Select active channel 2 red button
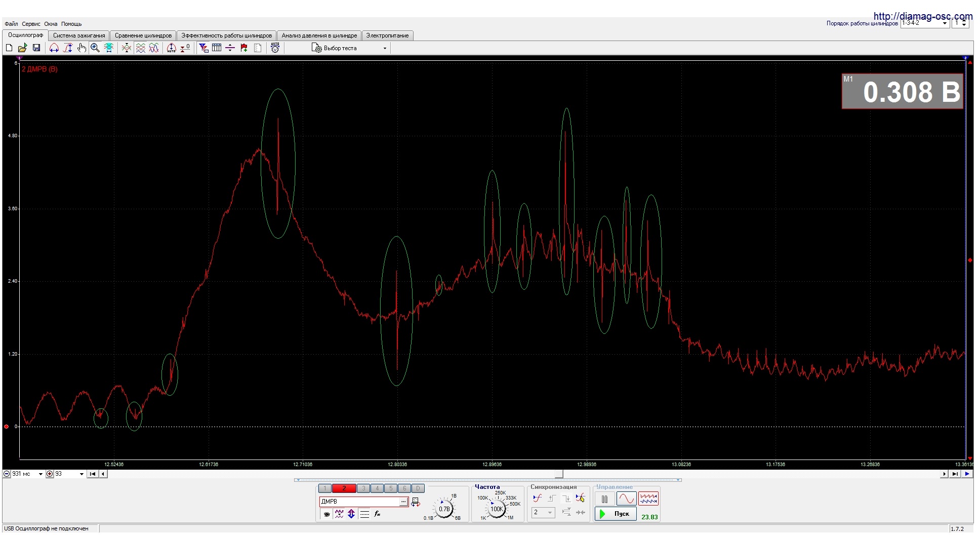The height and width of the screenshot is (535, 980). (344, 488)
